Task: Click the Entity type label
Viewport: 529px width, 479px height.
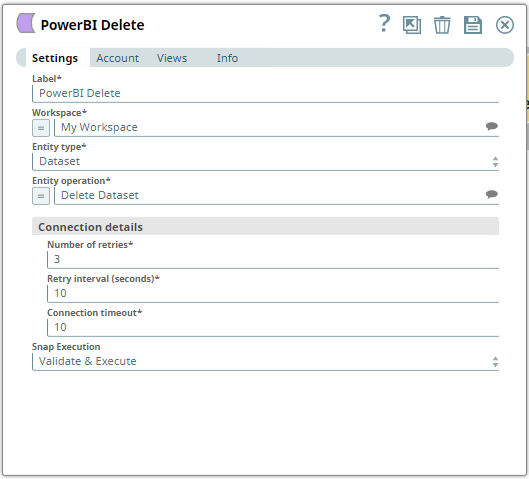Action: tap(59, 147)
